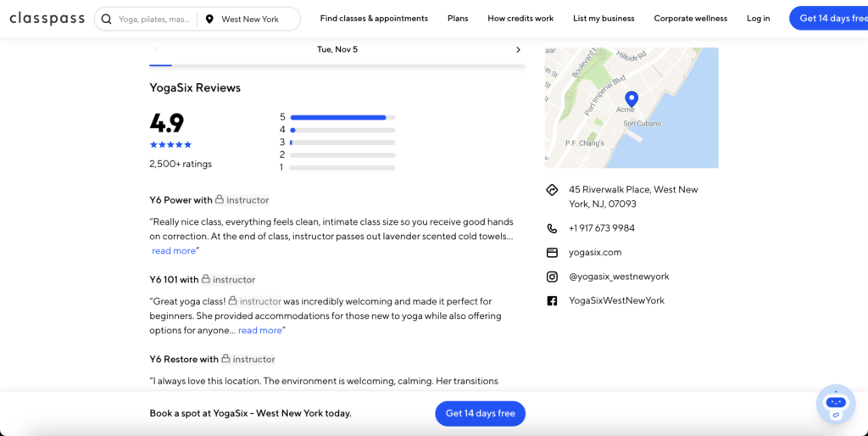Screen dimensions: 868x436
Task: Click the 3-star rating bar
Action: [342, 143]
